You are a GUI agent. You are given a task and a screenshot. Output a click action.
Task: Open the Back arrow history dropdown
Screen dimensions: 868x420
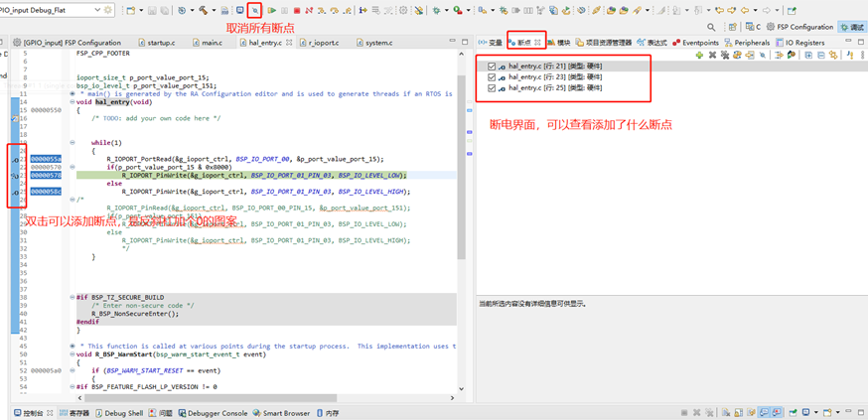click(x=755, y=10)
